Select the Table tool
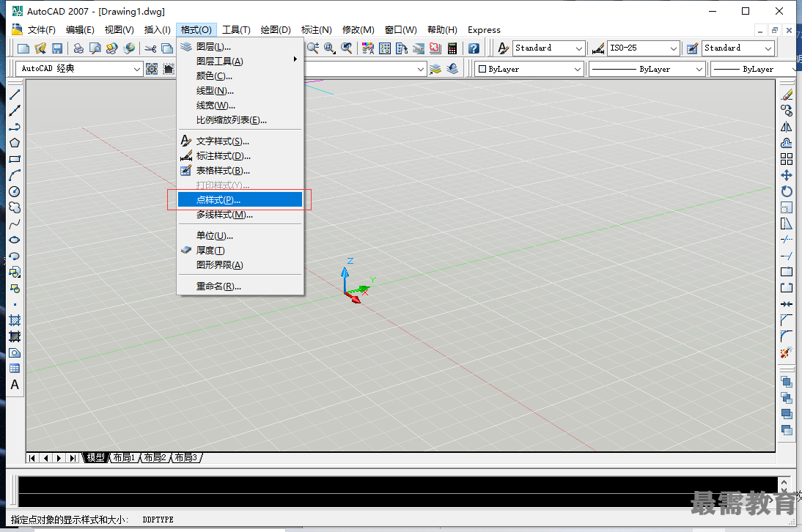Screen dimensions: 802x532 pos(15,369)
